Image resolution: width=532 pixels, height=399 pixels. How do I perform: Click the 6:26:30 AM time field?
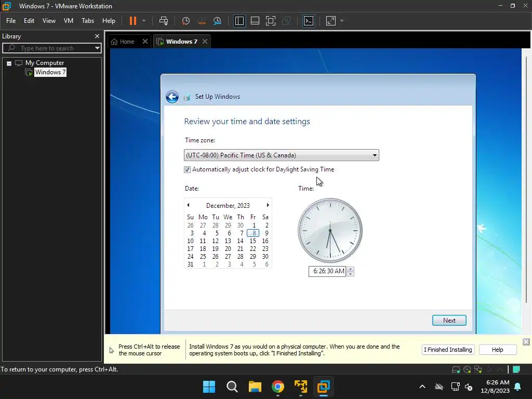(327, 271)
